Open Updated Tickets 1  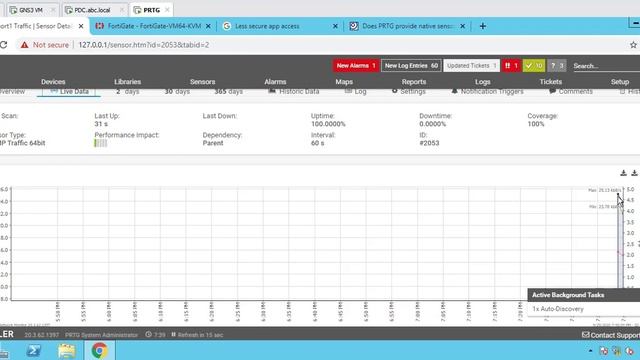pyautogui.click(x=471, y=66)
